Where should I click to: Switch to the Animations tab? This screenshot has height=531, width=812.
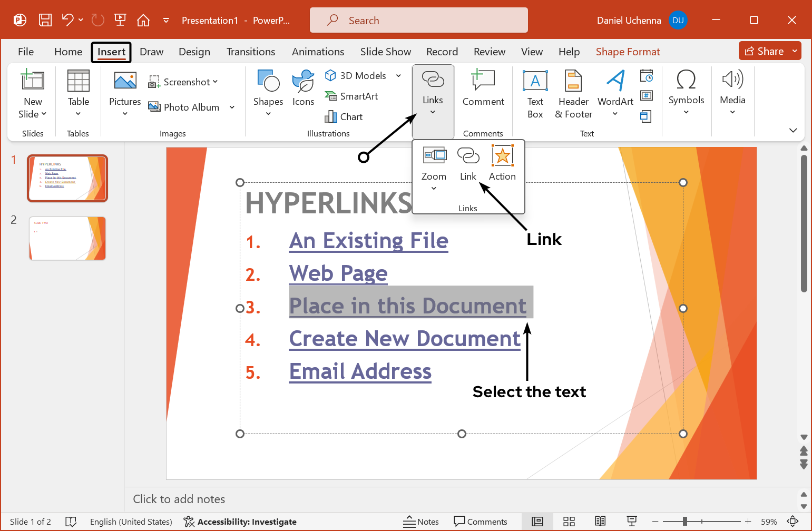(318, 51)
